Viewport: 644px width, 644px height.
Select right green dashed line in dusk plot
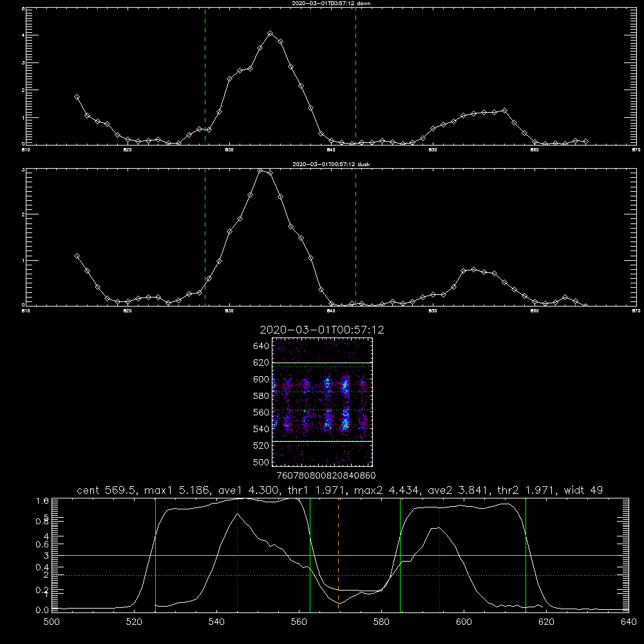(355, 237)
